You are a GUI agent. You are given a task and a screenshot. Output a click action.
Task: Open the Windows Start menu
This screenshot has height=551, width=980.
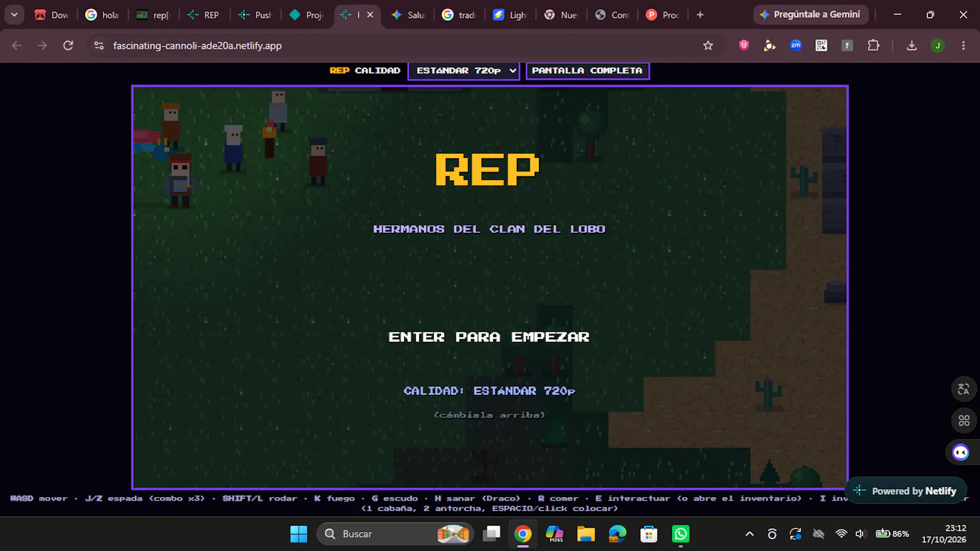click(x=298, y=534)
